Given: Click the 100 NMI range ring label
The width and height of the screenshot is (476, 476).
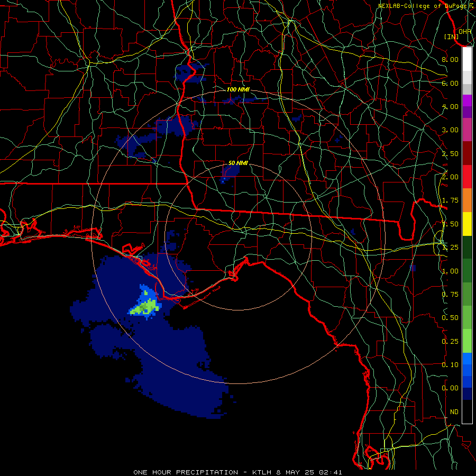Looking at the screenshot, I should point(238,89).
